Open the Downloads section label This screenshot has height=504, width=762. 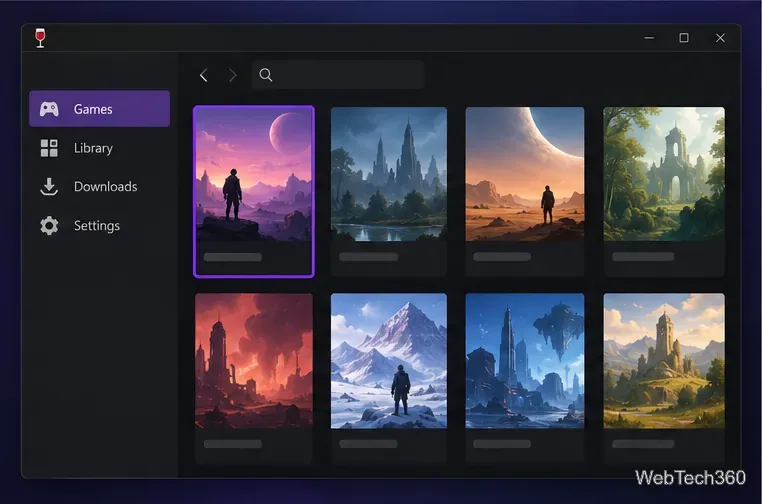[105, 187]
